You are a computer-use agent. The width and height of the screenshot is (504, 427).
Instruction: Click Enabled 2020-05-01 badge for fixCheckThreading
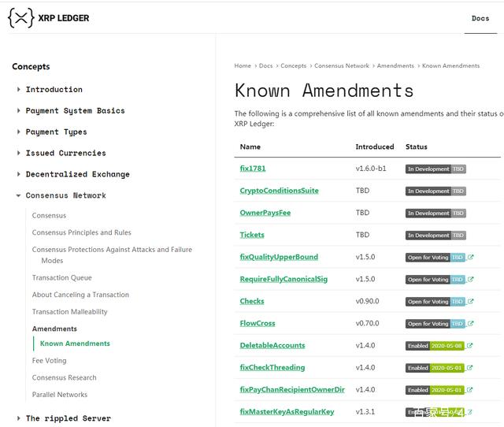(435, 368)
